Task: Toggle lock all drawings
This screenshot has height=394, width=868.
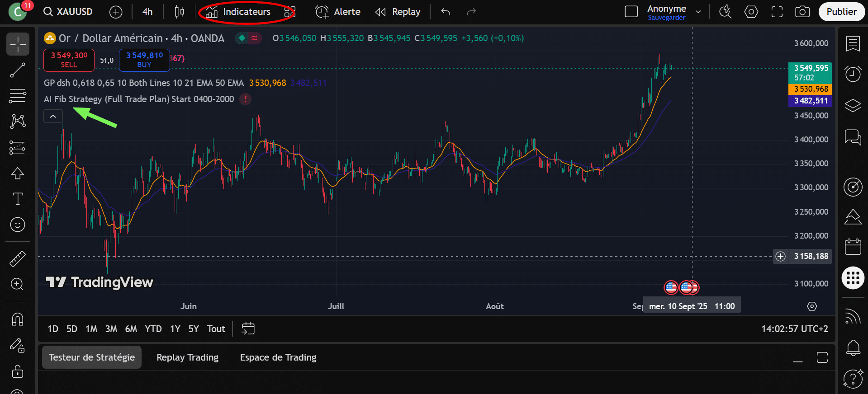Action: (x=18, y=371)
